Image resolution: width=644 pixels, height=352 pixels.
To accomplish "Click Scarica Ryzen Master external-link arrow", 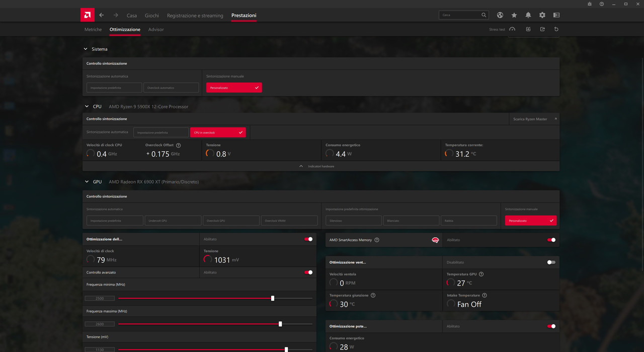I will (555, 119).
